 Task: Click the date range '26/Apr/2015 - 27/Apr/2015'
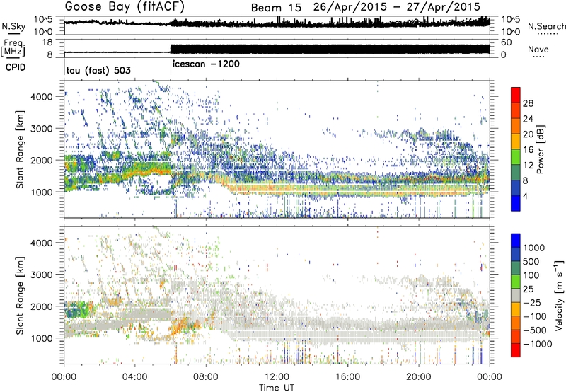click(x=397, y=7)
